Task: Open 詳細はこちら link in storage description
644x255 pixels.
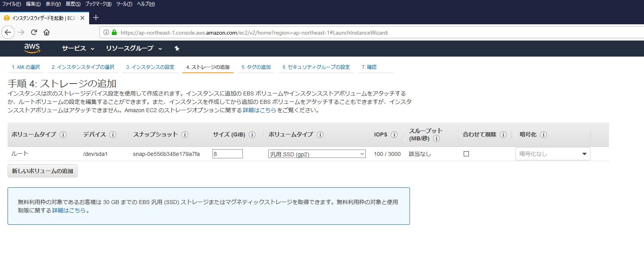Action: [260, 110]
